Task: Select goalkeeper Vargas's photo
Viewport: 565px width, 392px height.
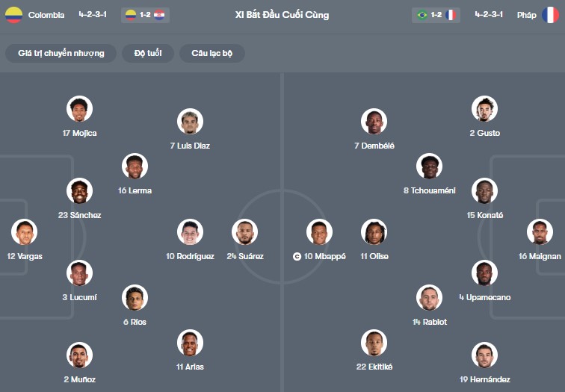Action: point(24,232)
